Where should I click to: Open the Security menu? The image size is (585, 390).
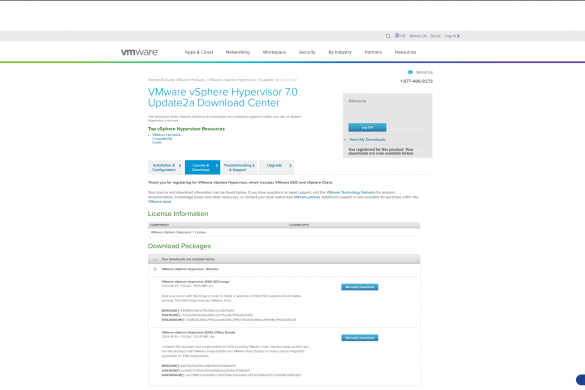click(x=307, y=52)
